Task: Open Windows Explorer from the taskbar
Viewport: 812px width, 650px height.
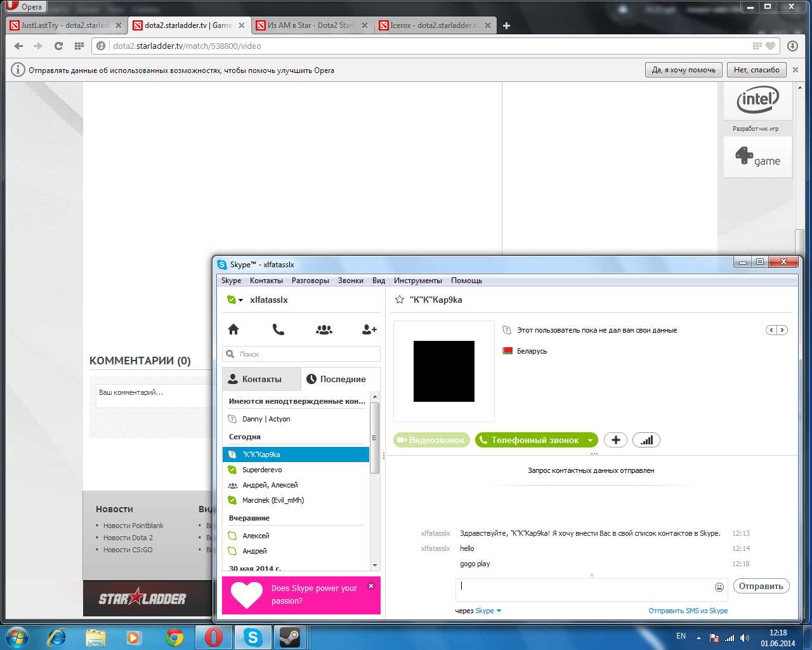Action: click(x=96, y=637)
